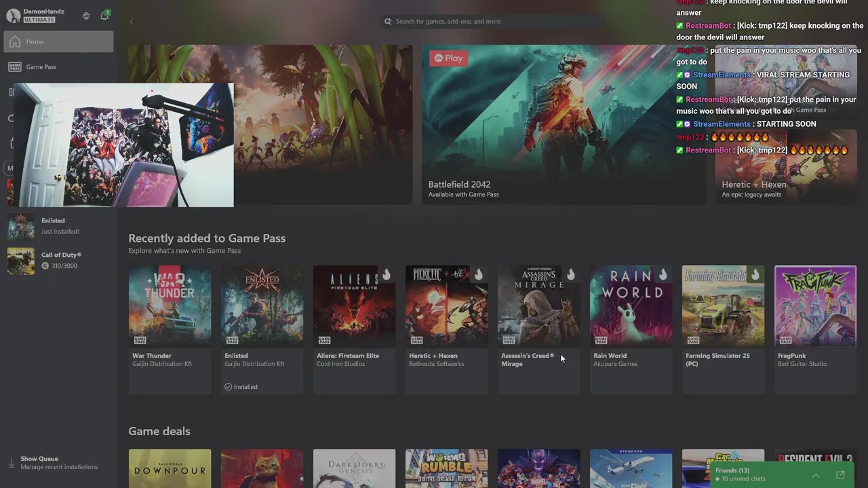Open the orange cat game deal
This screenshot has width=868, height=488.
pyautogui.click(x=262, y=468)
